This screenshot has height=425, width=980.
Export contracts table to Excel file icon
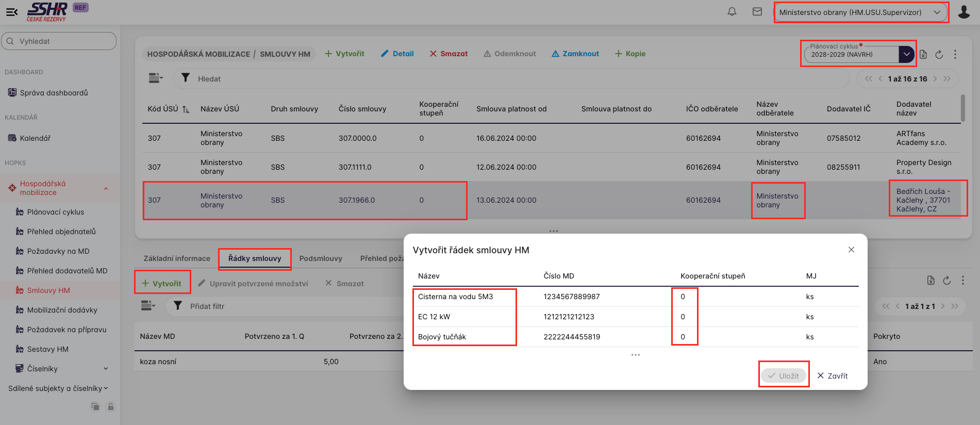click(923, 55)
